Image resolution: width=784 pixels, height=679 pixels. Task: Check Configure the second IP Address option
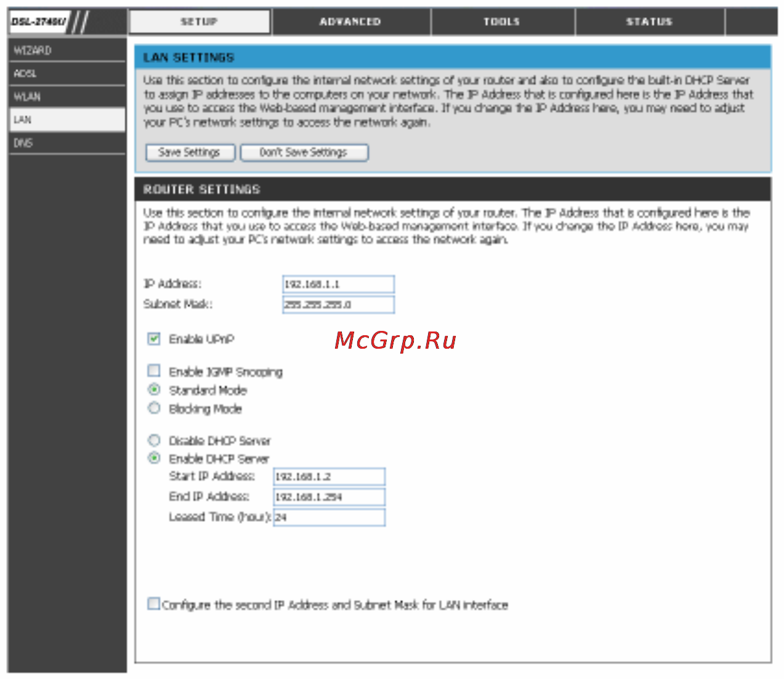tap(153, 604)
